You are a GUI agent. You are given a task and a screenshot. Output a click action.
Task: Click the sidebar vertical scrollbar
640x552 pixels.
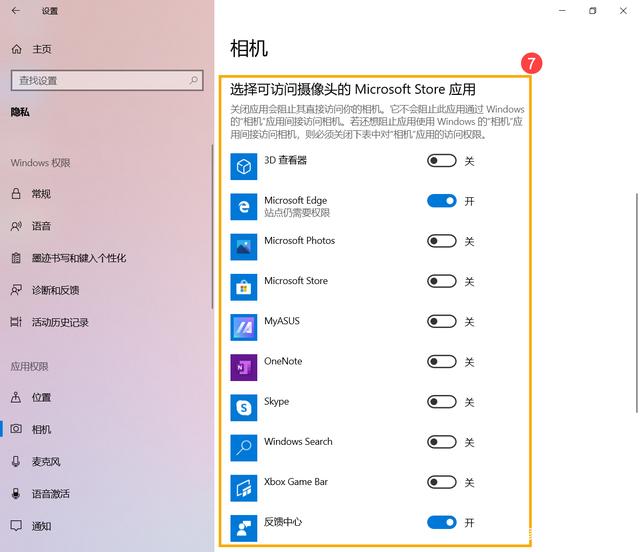[x=212, y=227]
